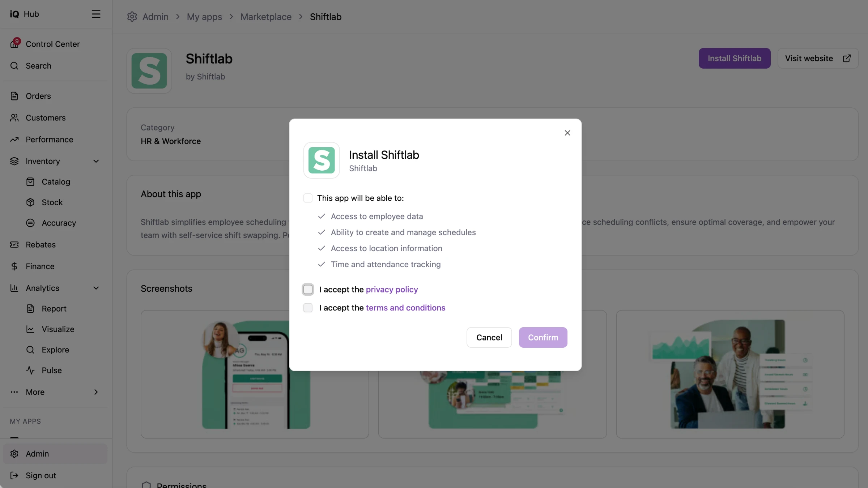Navigate to Marketplace breadcrumb
The width and height of the screenshot is (868, 488).
tap(266, 17)
